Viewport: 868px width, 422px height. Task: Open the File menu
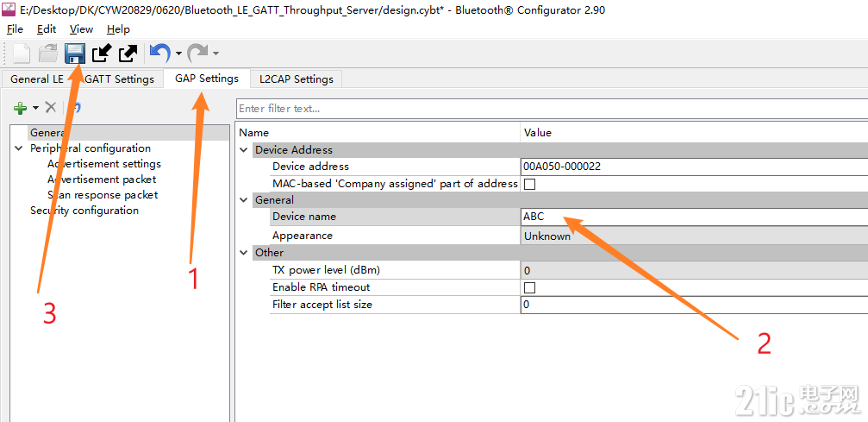(x=15, y=28)
